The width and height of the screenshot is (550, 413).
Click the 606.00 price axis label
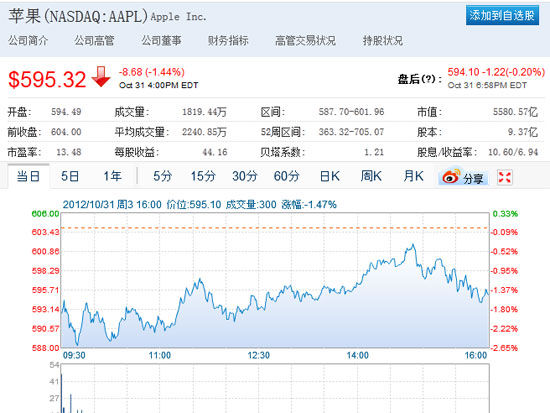click(x=45, y=214)
